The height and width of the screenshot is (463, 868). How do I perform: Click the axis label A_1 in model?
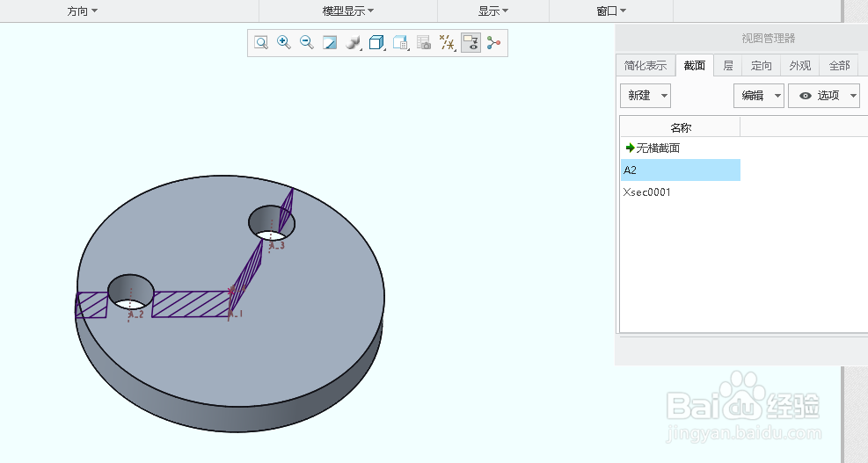pyautogui.click(x=237, y=314)
